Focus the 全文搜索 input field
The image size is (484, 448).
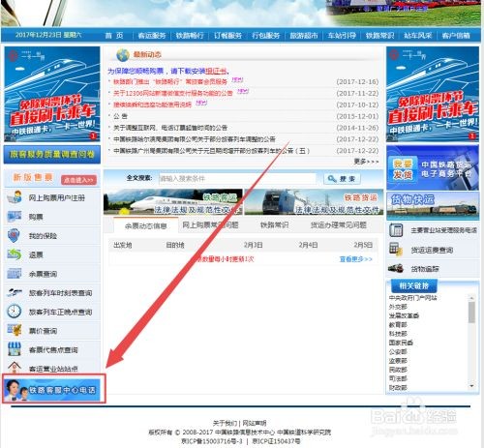[x=237, y=178]
